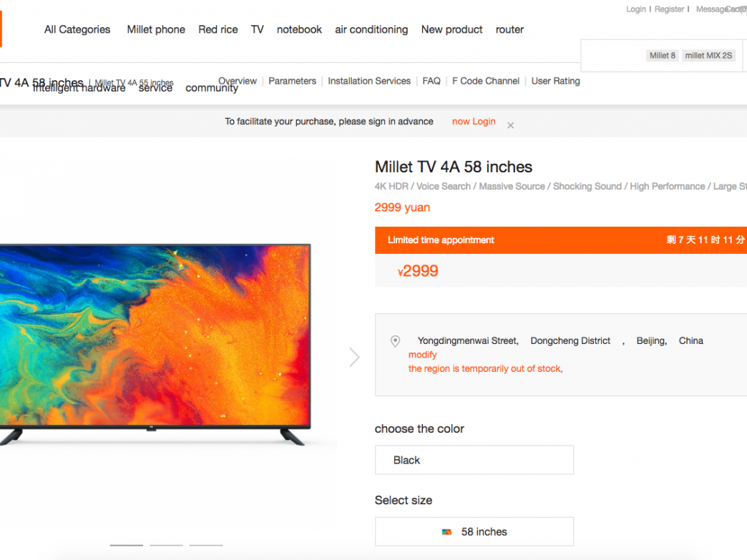Viewport: 747px width, 560px height.
Task: Jump to third image slide indicator
Action: pyautogui.click(x=206, y=545)
